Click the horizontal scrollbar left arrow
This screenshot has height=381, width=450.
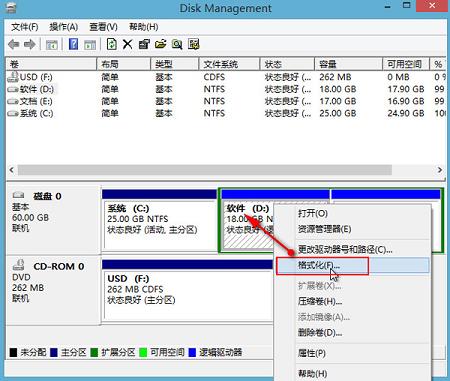(12, 170)
